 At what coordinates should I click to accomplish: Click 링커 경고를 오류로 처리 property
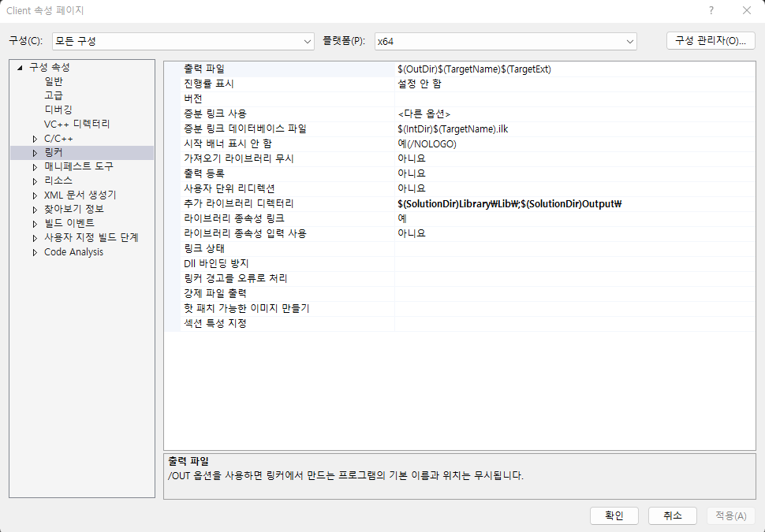tap(236, 278)
